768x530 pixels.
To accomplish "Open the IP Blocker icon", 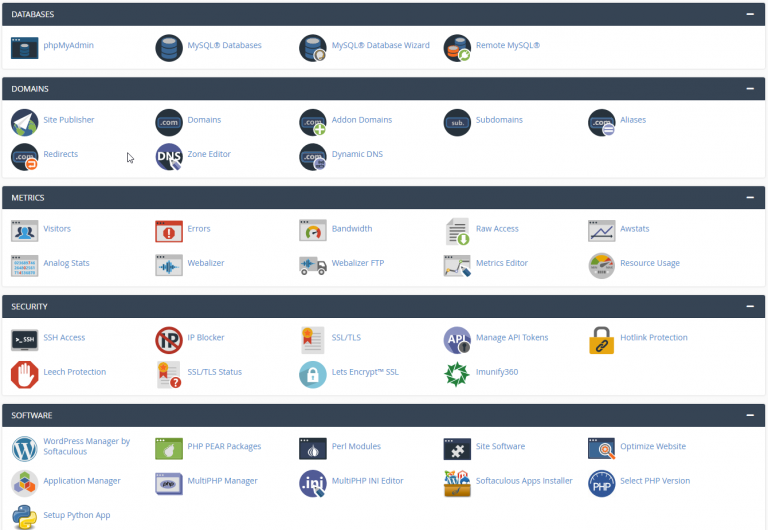I will pos(169,338).
